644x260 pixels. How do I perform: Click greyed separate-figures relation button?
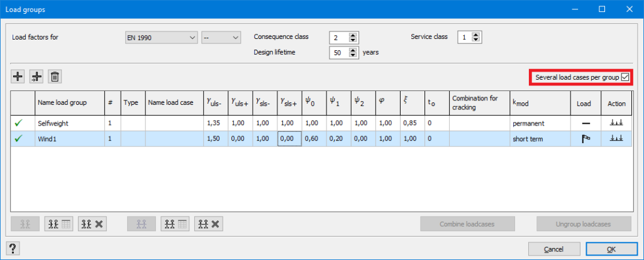(x=25, y=224)
